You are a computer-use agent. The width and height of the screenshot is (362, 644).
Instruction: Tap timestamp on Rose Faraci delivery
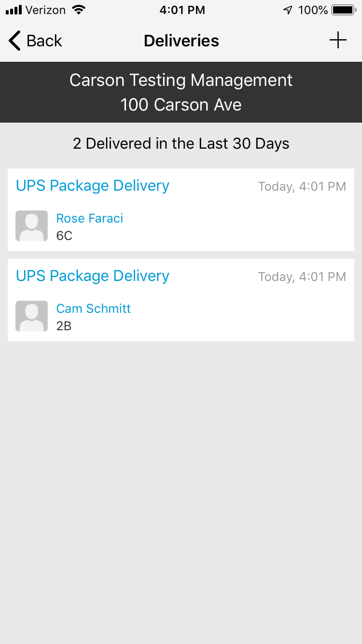pos(302,186)
